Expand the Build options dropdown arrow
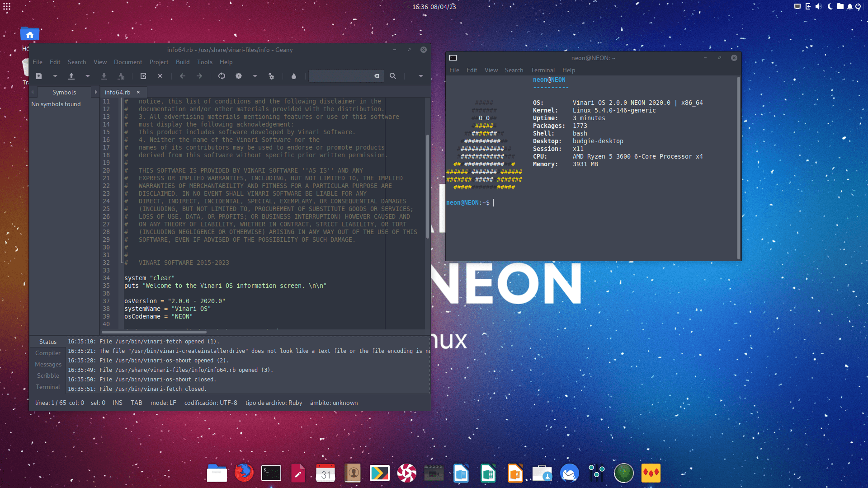 255,76
